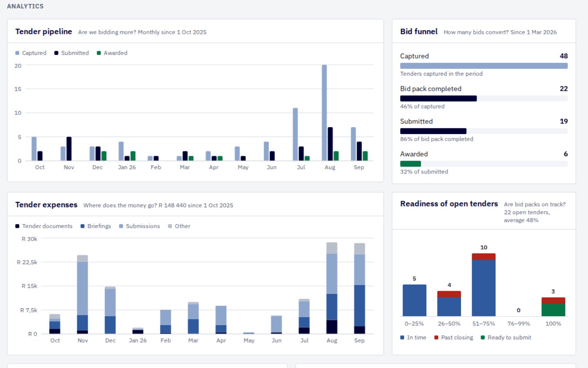Click the Awarded count 6 in Bid funnel
The image size is (588, 368).
[x=566, y=154]
